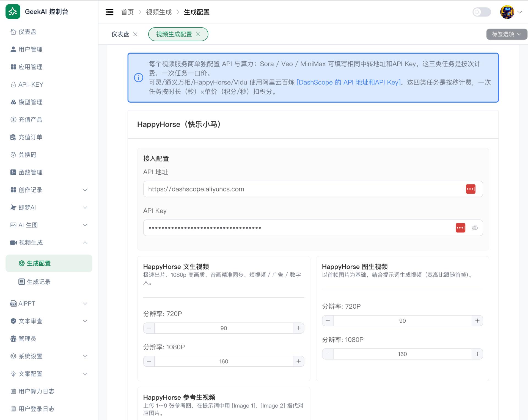This screenshot has width=528, height=420.
Task: Click the 文生视频 720P number field
Action: coord(224,328)
